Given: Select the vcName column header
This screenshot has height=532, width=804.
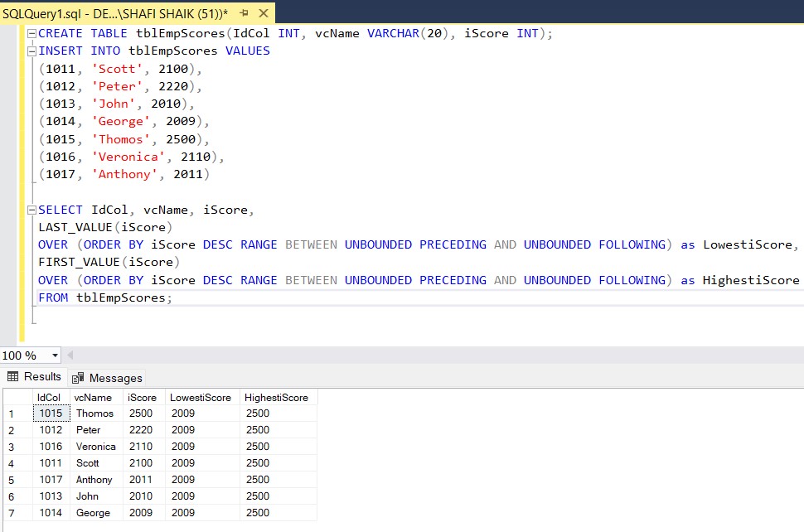Looking at the screenshot, I should coord(93,397).
